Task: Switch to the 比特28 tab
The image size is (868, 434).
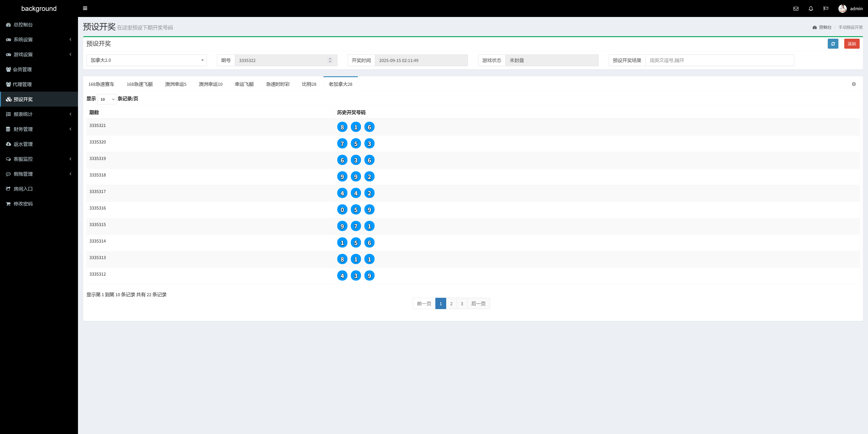Action: click(309, 84)
